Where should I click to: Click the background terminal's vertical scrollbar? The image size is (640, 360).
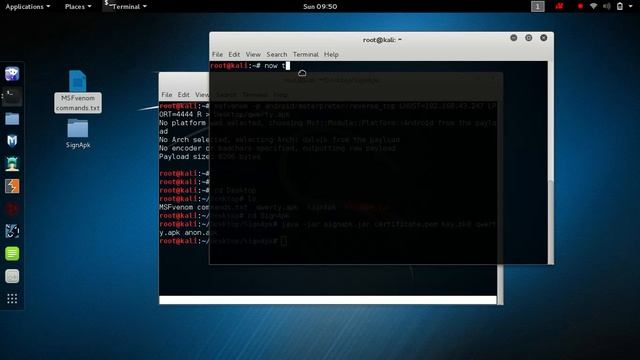coord(500,284)
